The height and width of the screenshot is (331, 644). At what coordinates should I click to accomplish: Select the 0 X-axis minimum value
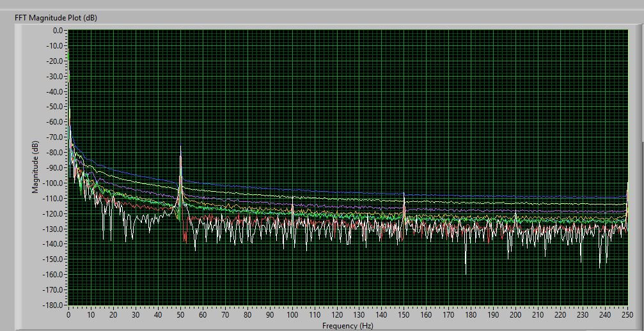68,314
